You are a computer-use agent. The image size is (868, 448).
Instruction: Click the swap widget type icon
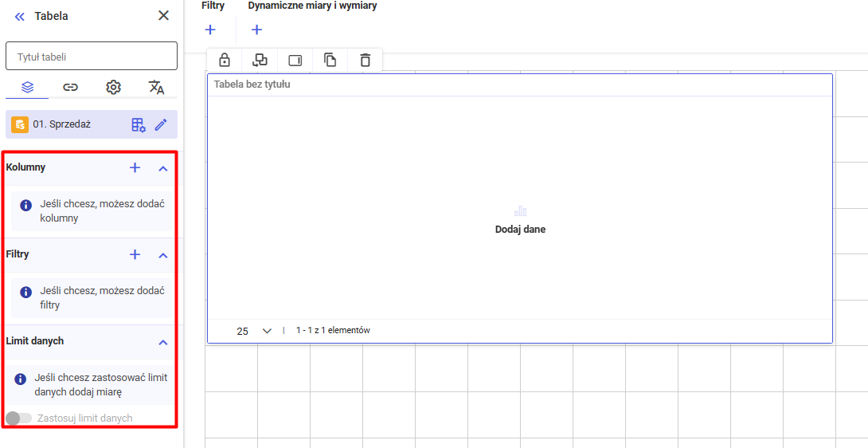click(x=260, y=60)
